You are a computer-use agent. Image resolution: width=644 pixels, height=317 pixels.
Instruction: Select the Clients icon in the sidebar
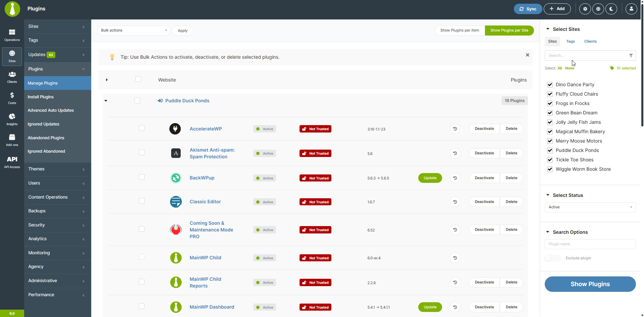click(12, 77)
